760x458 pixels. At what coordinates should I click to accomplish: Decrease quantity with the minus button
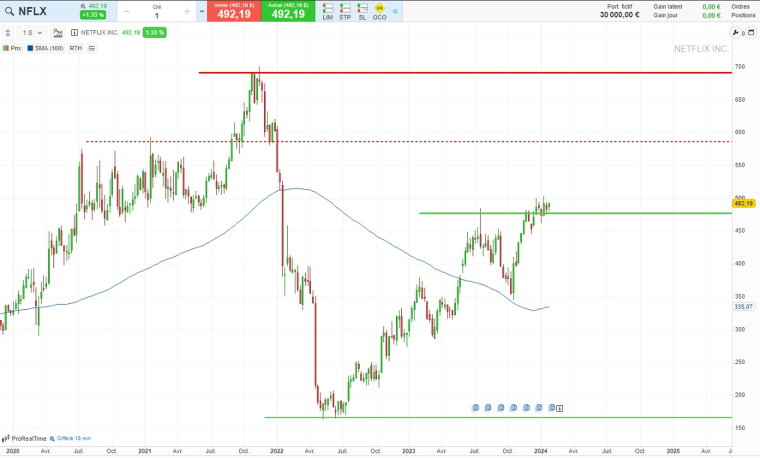pyautogui.click(x=127, y=11)
